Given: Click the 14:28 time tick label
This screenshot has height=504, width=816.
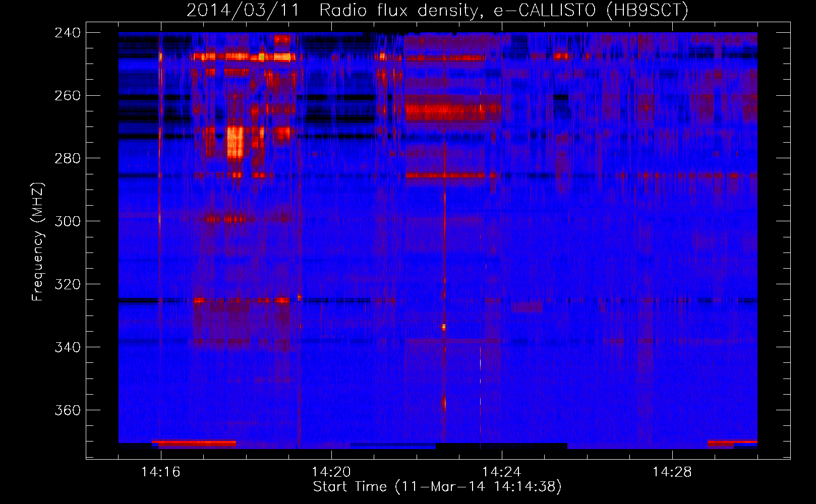Looking at the screenshot, I should pos(672,472).
